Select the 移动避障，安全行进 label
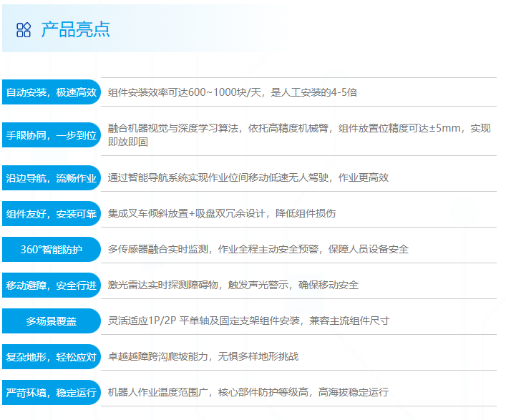 pos(51,285)
